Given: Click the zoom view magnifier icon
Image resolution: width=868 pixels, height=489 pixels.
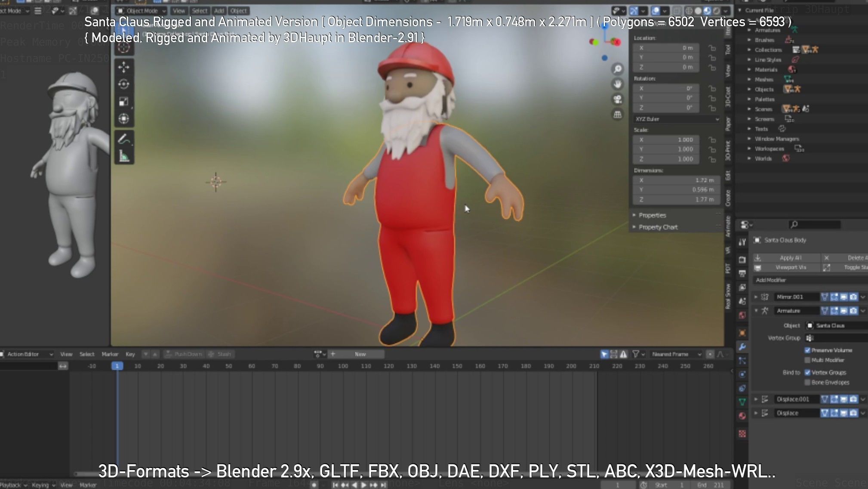Looking at the screenshot, I should coord(618,69).
